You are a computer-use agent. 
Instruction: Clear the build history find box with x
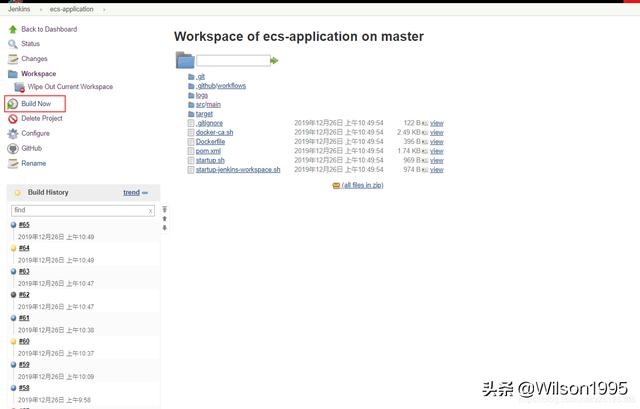151,211
